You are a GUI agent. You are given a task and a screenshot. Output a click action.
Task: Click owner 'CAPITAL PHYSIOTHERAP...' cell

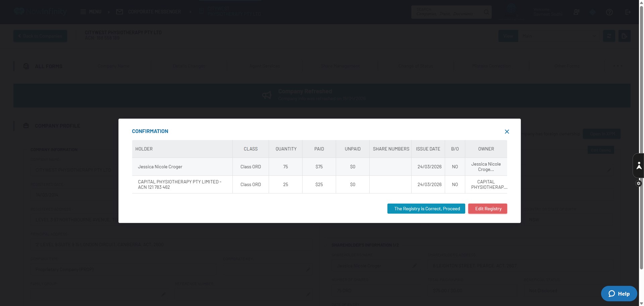coord(486,184)
